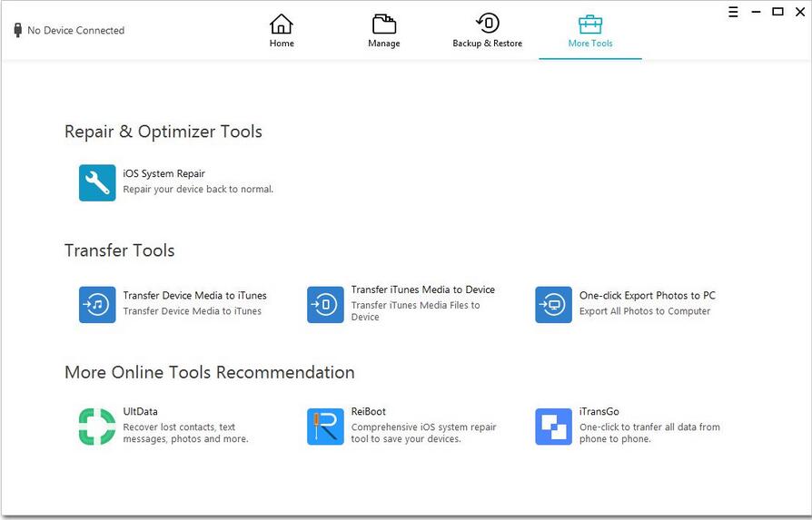Screen dimensions: 812x520
Task: Click the Manage folder icon
Action: tap(383, 24)
